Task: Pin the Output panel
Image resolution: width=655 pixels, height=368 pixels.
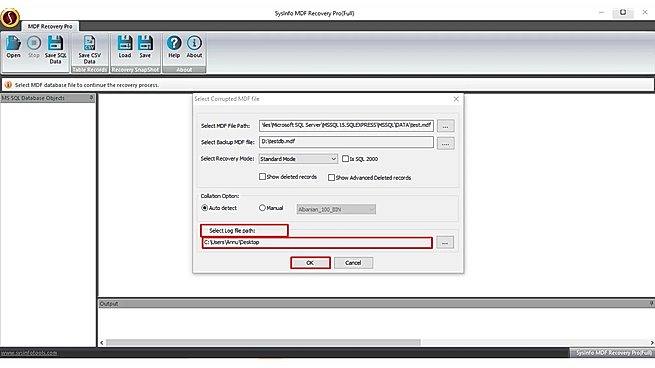Action: tap(651, 304)
